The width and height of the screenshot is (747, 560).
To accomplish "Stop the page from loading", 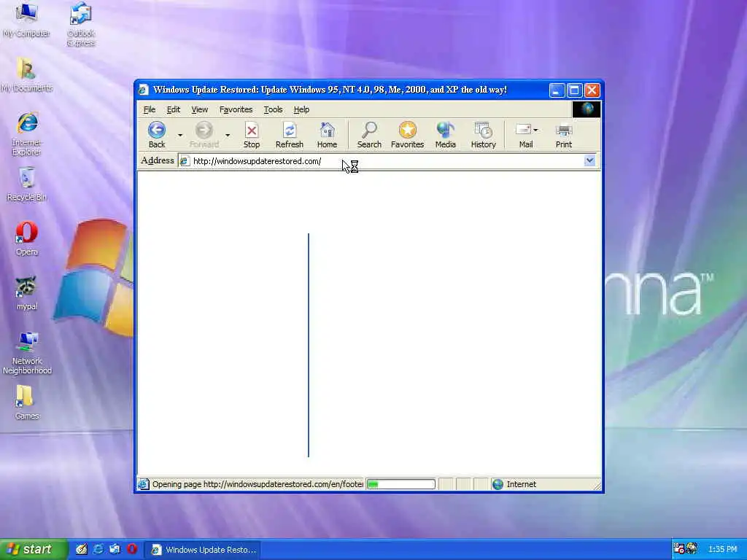I will 252,135.
